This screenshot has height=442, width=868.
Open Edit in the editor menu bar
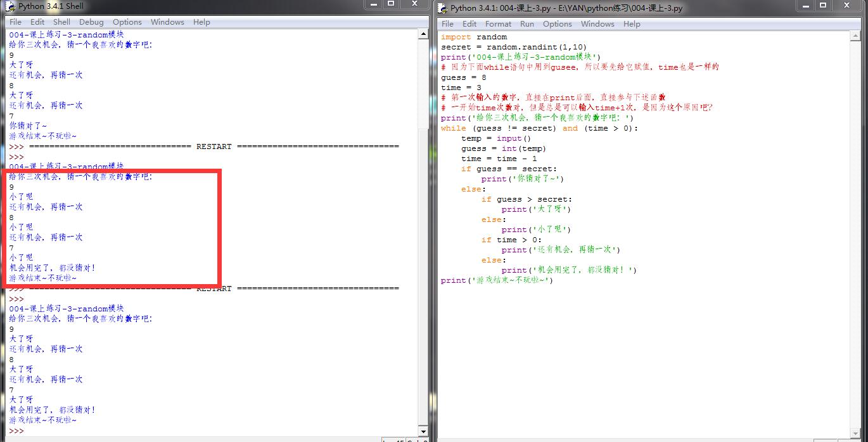(x=469, y=24)
